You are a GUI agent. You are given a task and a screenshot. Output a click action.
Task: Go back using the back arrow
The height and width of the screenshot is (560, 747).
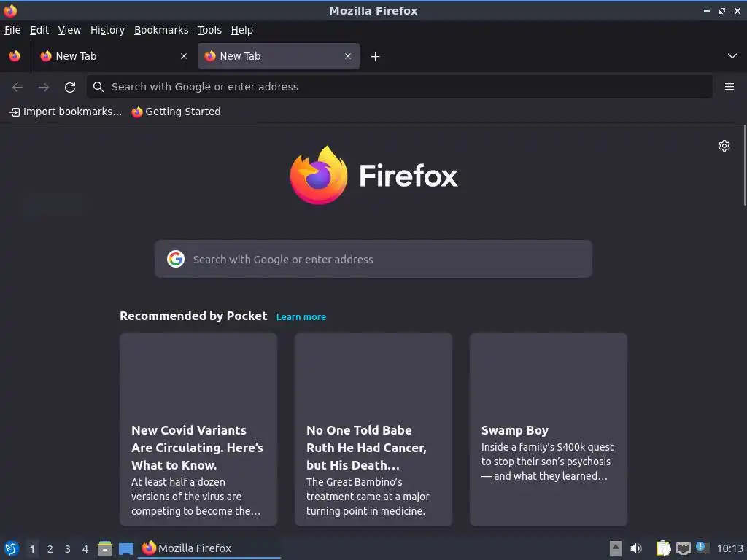click(18, 87)
